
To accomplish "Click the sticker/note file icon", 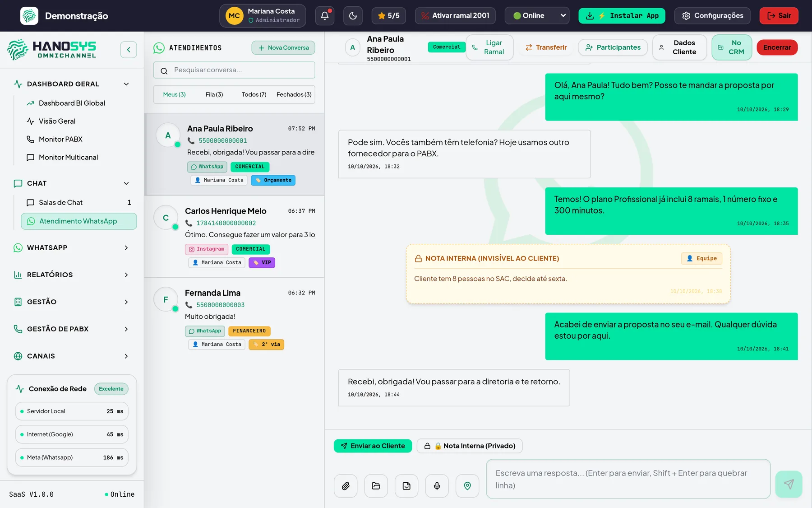I will 406,486.
